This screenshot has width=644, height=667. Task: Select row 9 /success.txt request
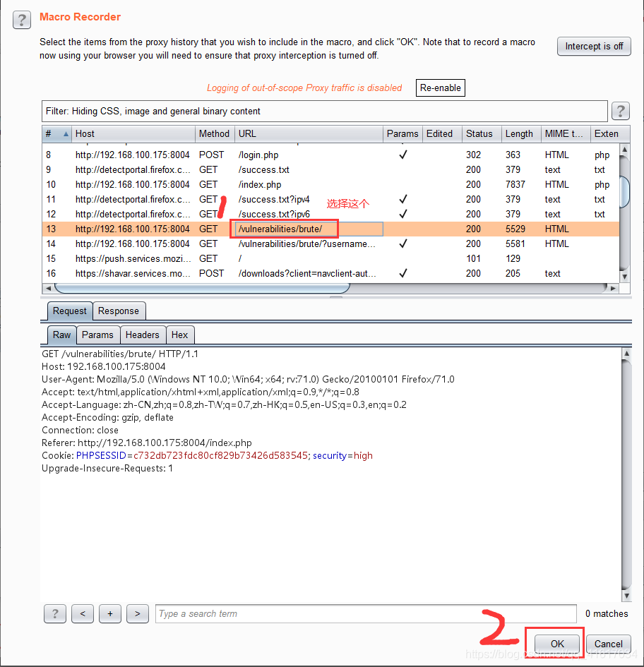(330, 169)
